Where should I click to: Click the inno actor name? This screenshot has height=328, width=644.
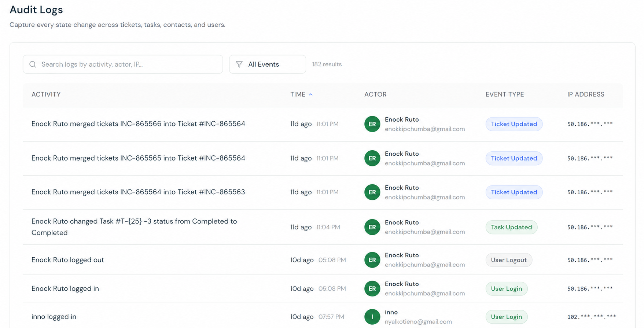[x=391, y=312]
